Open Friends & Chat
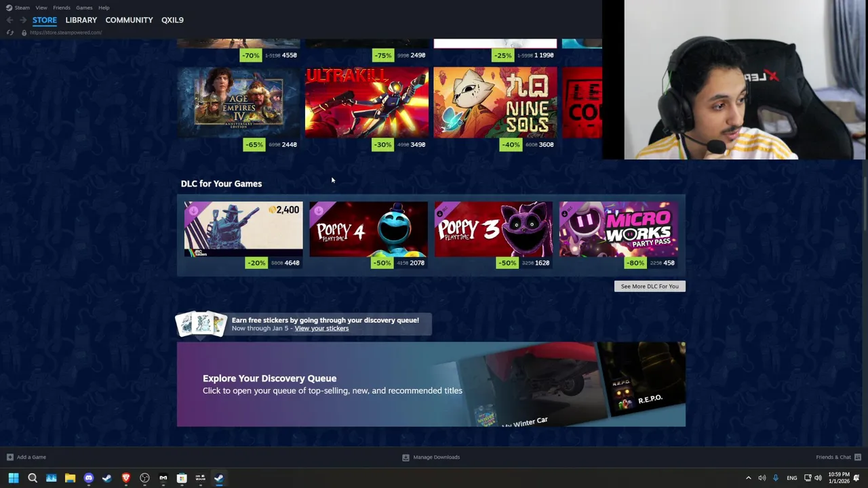 (833, 457)
